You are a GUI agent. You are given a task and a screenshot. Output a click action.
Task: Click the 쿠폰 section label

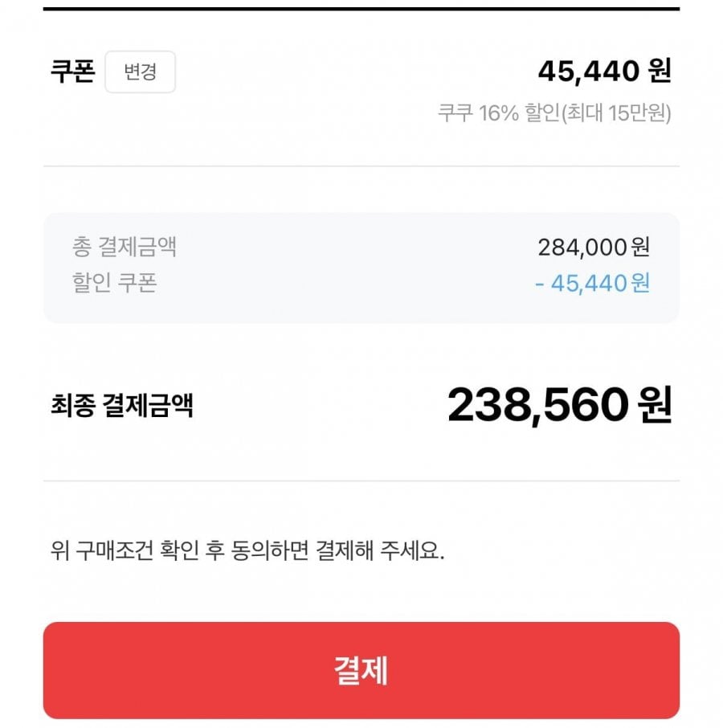pos(72,72)
